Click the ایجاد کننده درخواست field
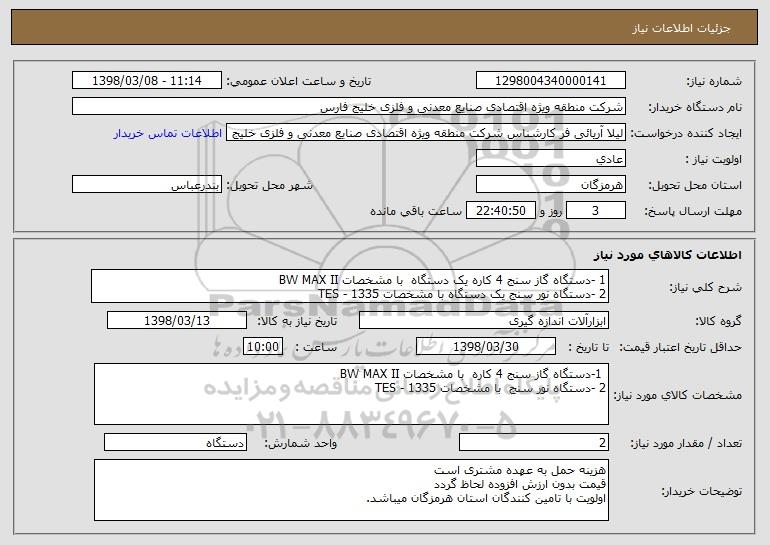The image size is (770, 545). click(426, 133)
